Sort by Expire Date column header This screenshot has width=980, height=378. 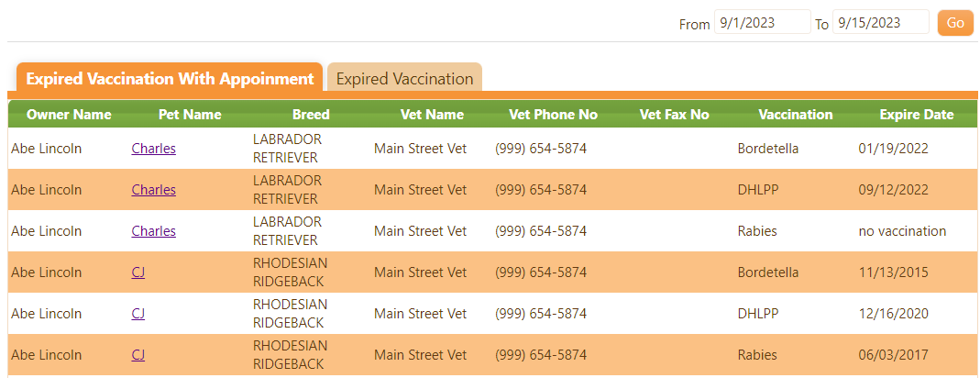pos(917,115)
